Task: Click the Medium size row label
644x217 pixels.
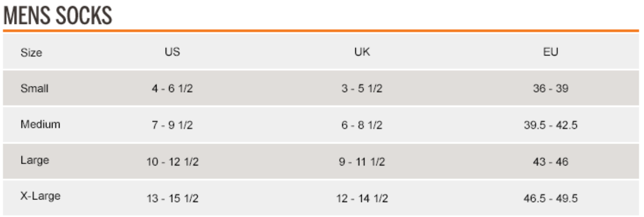Action: pos(40,124)
